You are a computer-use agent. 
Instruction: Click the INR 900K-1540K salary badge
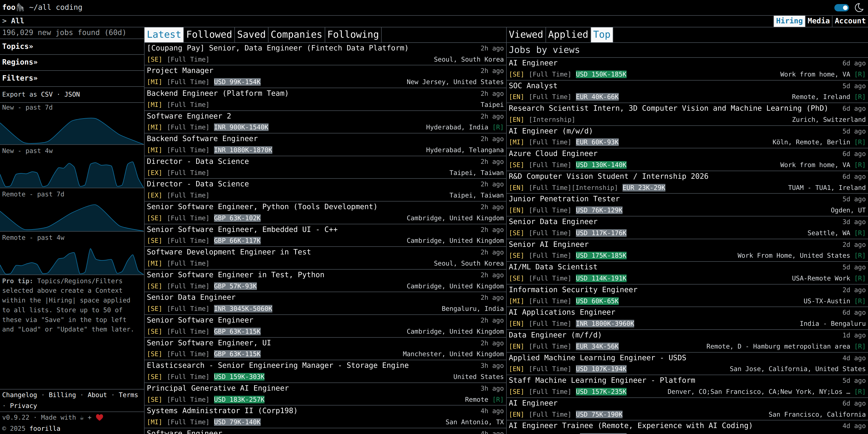[241, 127]
